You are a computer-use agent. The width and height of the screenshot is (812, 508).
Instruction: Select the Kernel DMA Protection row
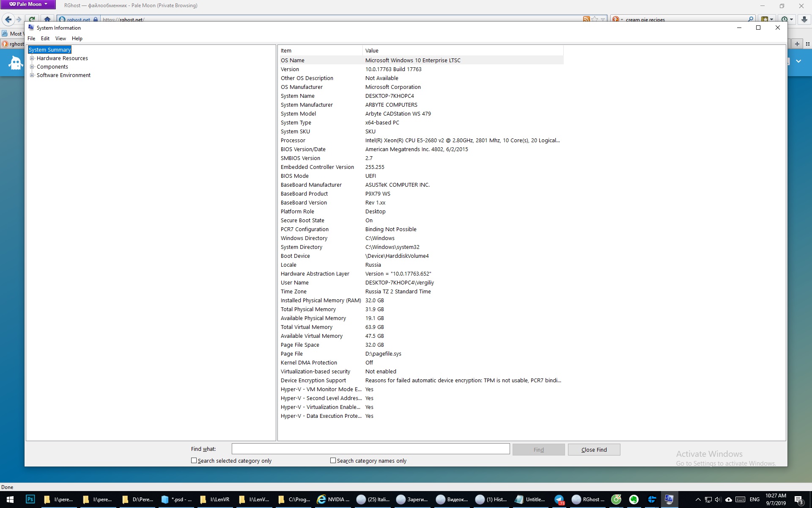tap(421, 363)
